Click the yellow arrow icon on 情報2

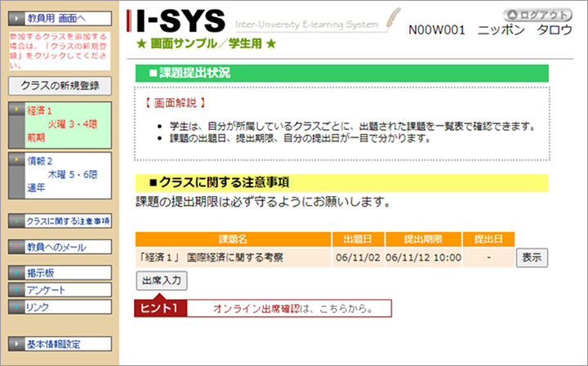[x=16, y=159]
